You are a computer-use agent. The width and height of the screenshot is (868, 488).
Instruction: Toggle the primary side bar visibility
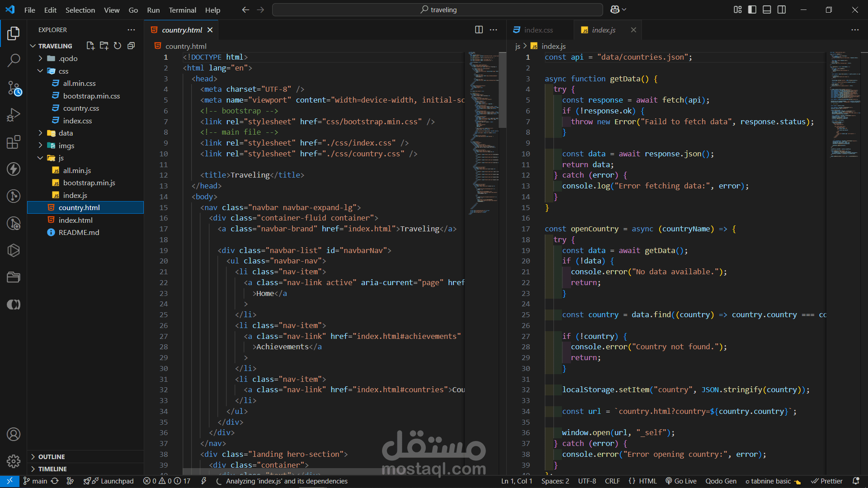pyautogui.click(x=752, y=9)
